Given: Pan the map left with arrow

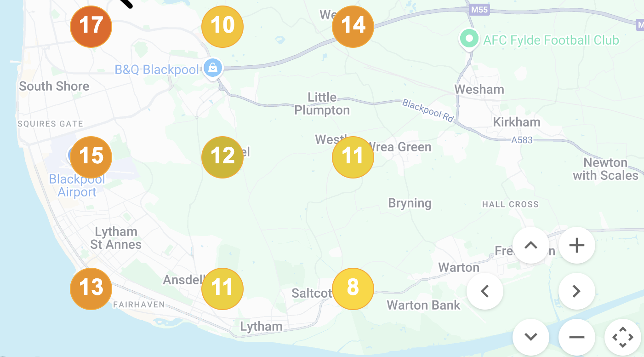Looking at the screenshot, I should [484, 291].
